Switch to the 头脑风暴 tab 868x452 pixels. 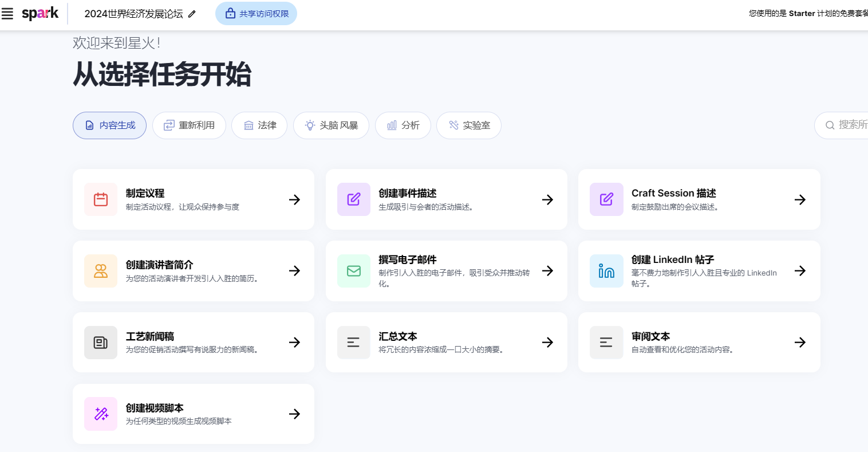tap(331, 125)
